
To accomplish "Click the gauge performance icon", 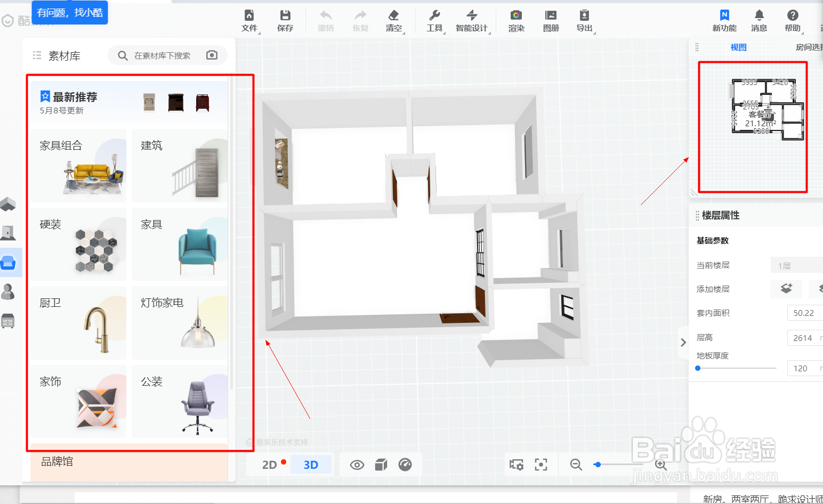I will click(405, 465).
